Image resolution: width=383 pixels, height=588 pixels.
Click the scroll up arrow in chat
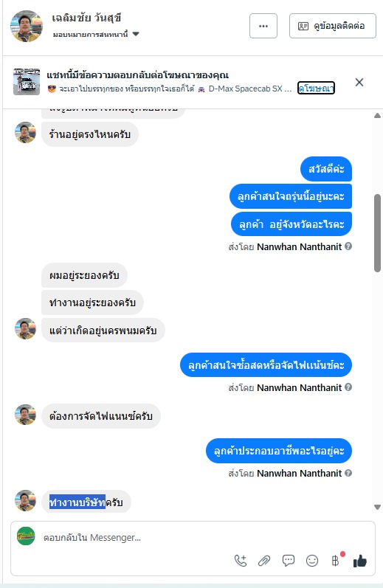click(x=377, y=116)
